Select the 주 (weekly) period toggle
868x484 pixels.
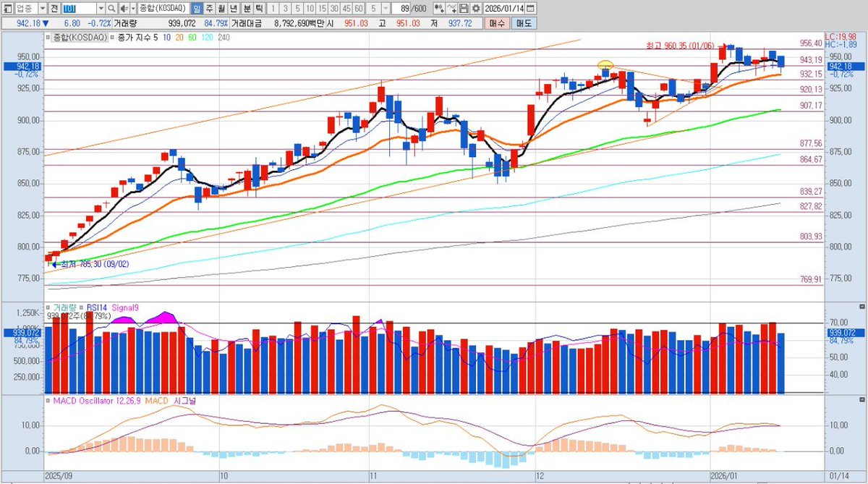tap(209, 9)
